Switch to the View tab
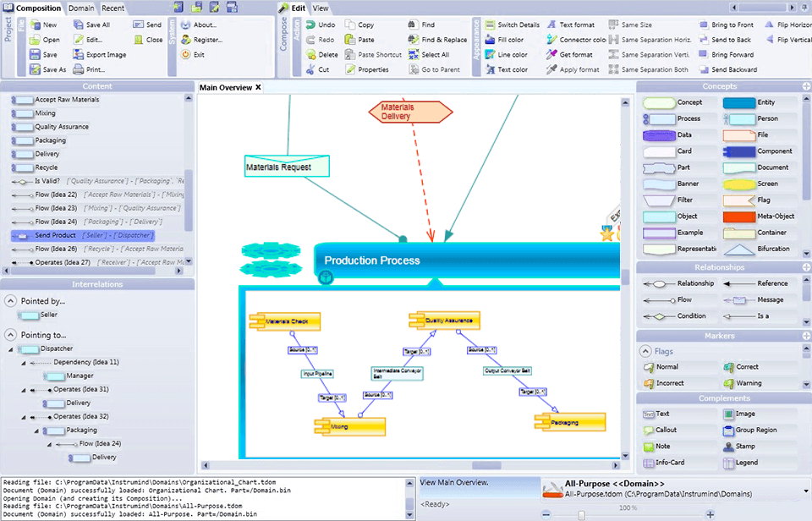This screenshot has height=521, width=812. pyautogui.click(x=321, y=8)
